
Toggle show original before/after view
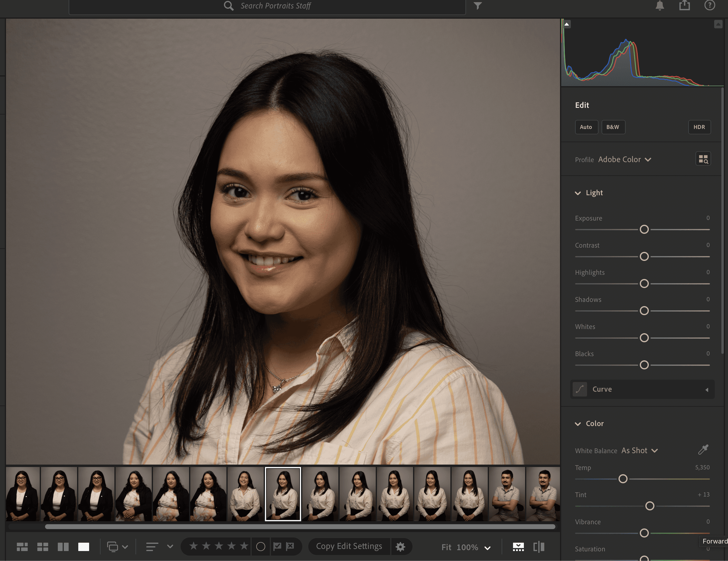pyautogui.click(x=539, y=547)
